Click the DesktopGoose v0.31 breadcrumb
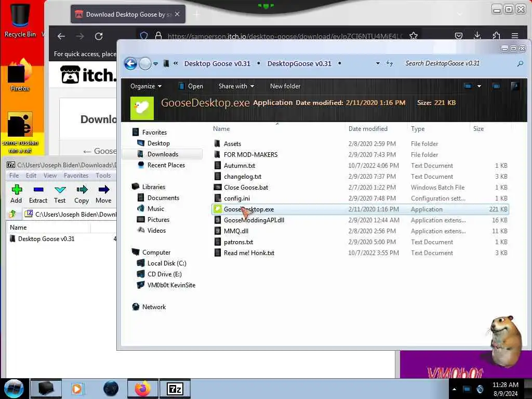 299,63
